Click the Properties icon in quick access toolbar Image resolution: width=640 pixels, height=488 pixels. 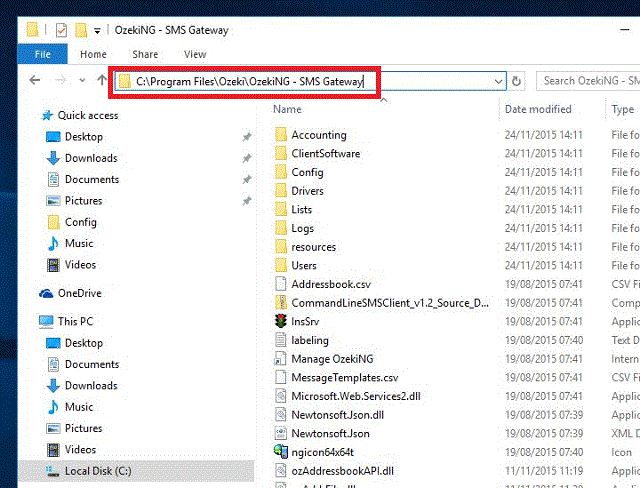(x=61, y=30)
